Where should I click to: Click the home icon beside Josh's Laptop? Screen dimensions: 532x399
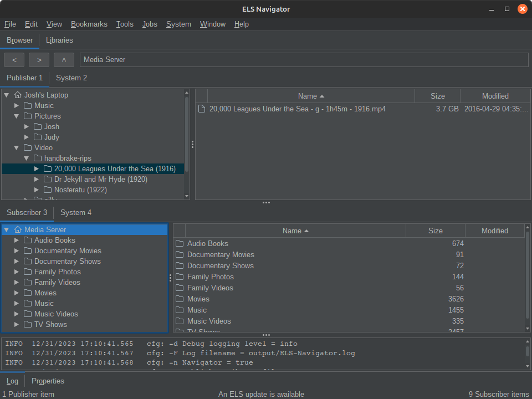pos(18,95)
